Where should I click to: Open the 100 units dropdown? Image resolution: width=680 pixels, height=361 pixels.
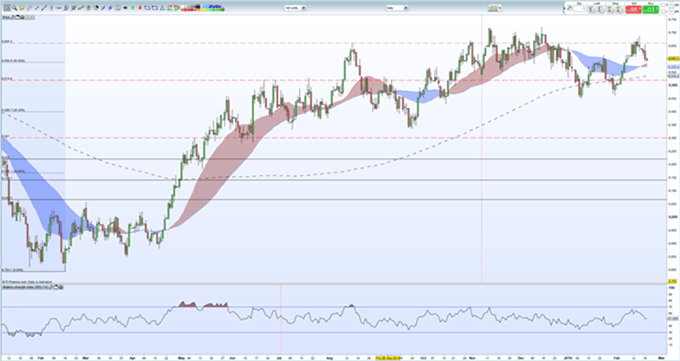tap(295, 8)
